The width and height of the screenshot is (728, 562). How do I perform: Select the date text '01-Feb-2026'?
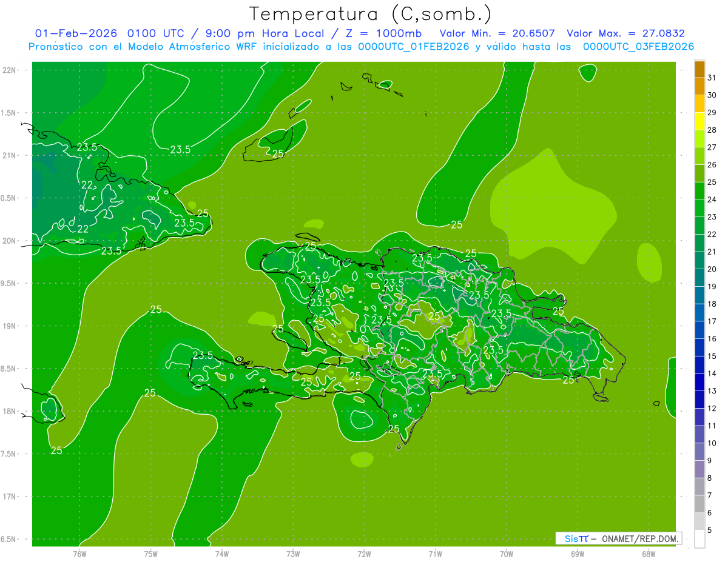point(77,33)
